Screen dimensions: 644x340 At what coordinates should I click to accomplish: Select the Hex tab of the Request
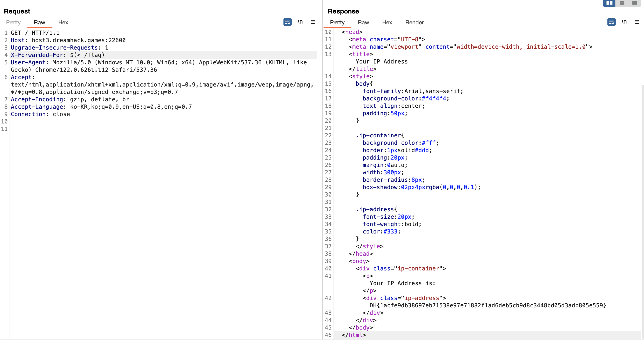click(63, 22)
